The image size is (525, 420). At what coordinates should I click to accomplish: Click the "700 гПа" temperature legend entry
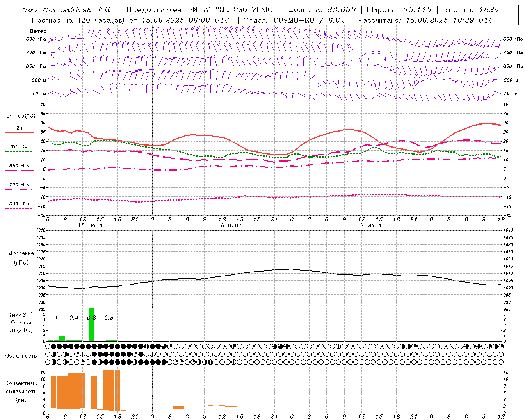coord(19,185)
